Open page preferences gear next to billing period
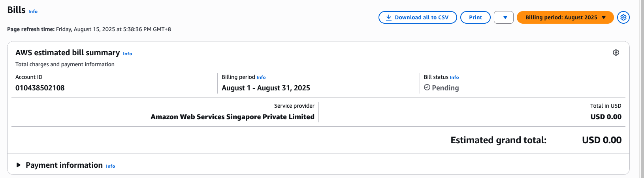 click(623, 17)
